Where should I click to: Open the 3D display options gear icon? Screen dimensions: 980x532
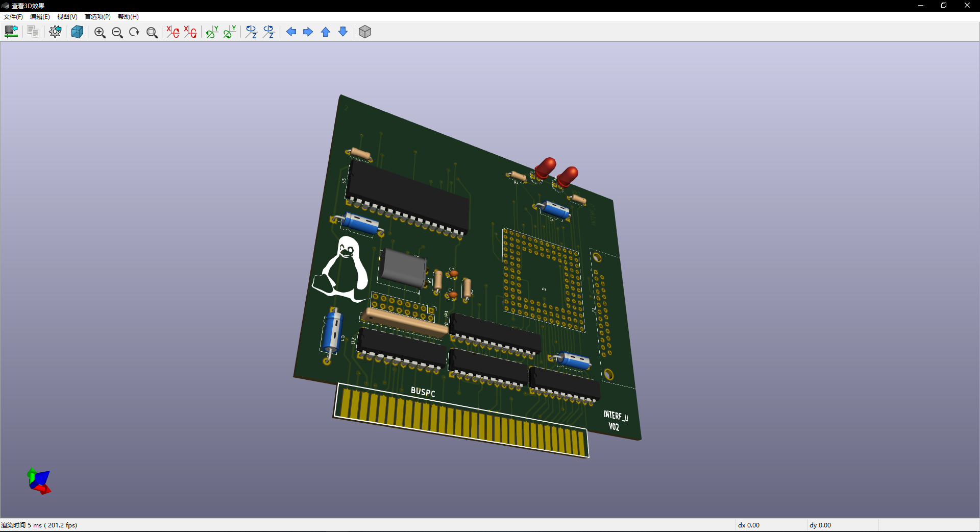click(55, 32)
